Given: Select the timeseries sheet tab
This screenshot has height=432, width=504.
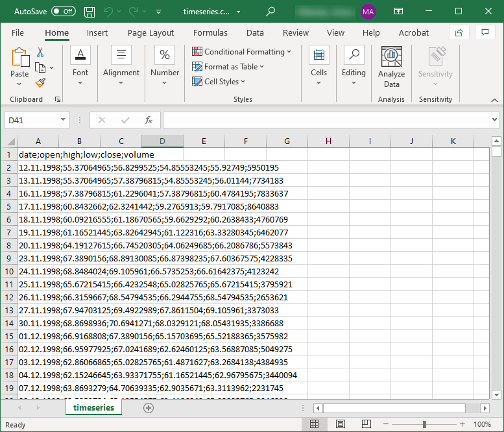Looking at the screenshot, I should (94, 408).
